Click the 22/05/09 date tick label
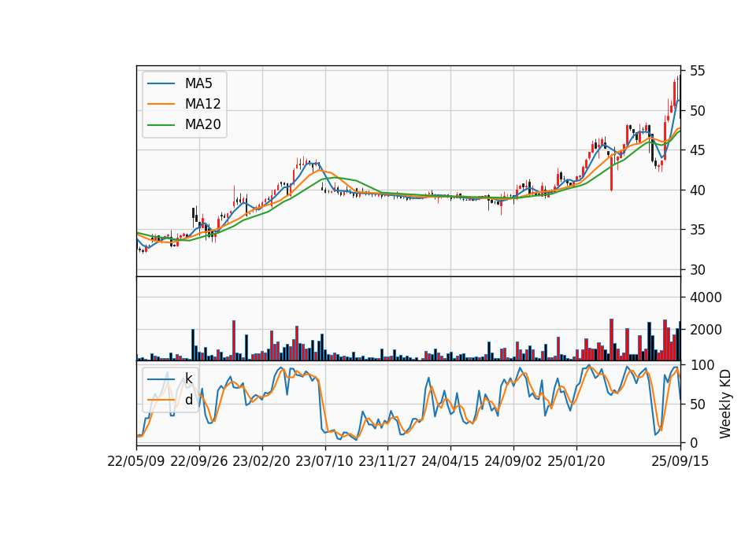The width and height of the screenshot is (756, 543). pos(136,461)
